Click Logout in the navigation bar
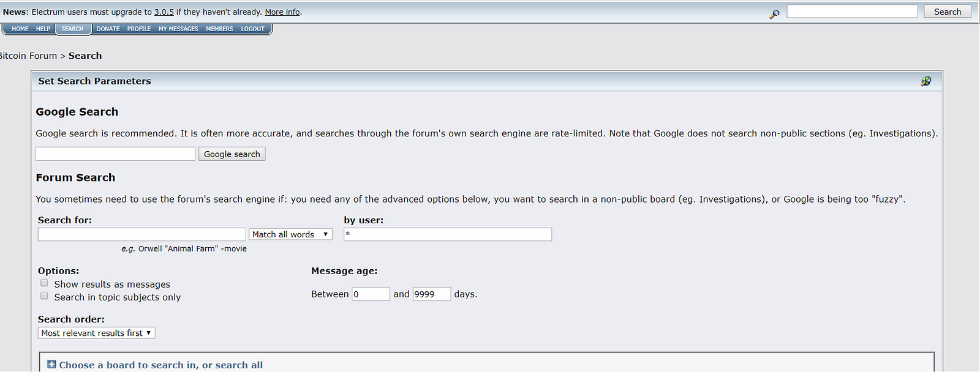Screen dimensions: 980x372 [x=252, y=29]
